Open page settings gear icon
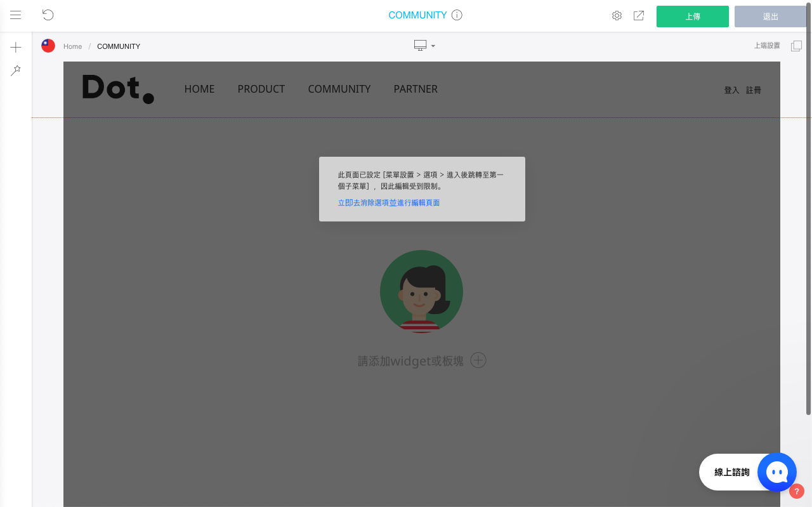Image resolution: width=812 pixels, height=507 pixels. tap(617, 16)
